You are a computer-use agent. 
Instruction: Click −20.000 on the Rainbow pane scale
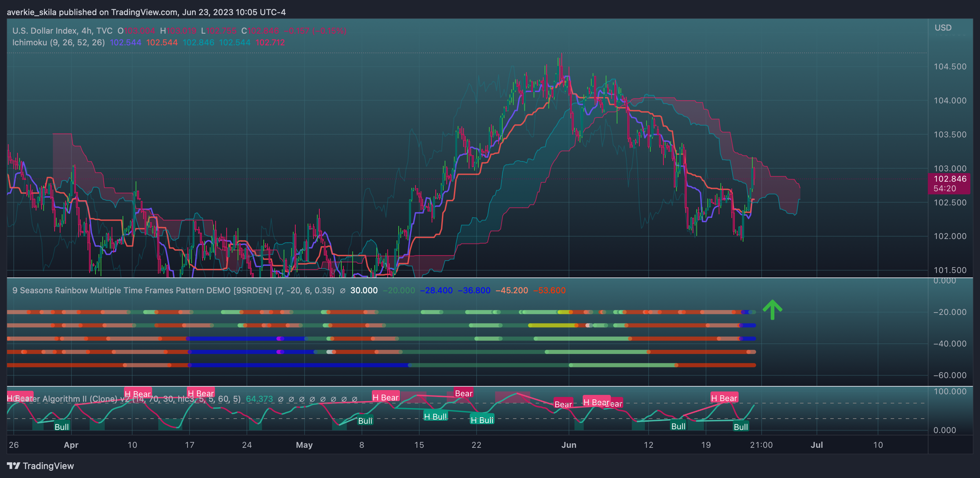click(x=950, y=312)
